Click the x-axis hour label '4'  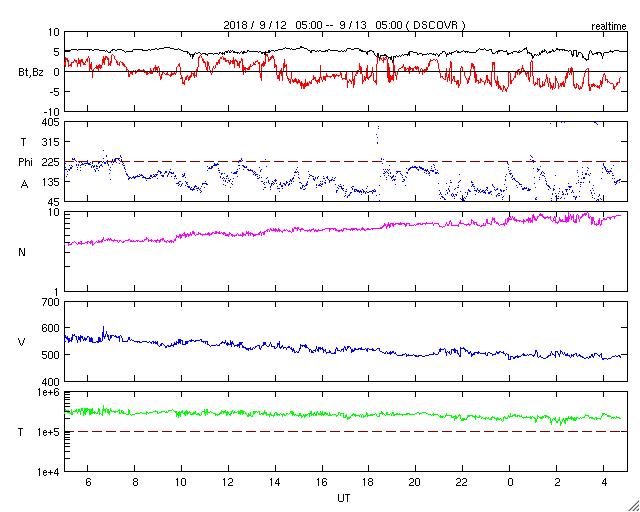603,482
